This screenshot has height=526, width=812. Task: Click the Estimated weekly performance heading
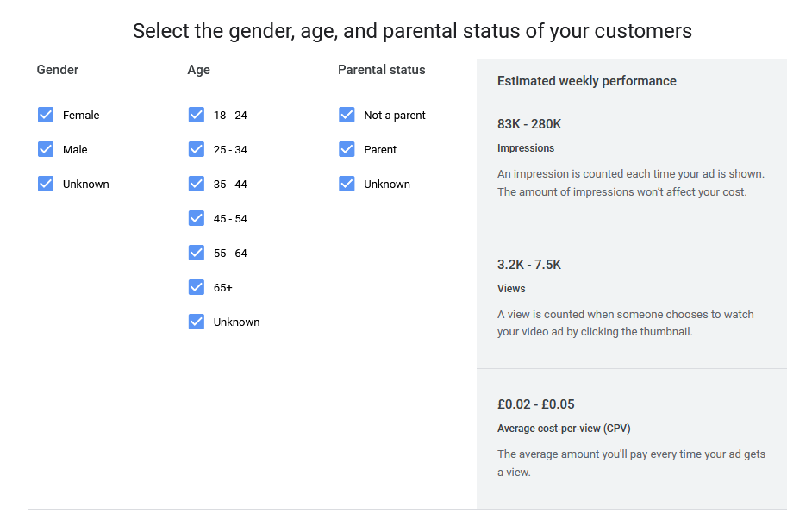click(586, 81)
